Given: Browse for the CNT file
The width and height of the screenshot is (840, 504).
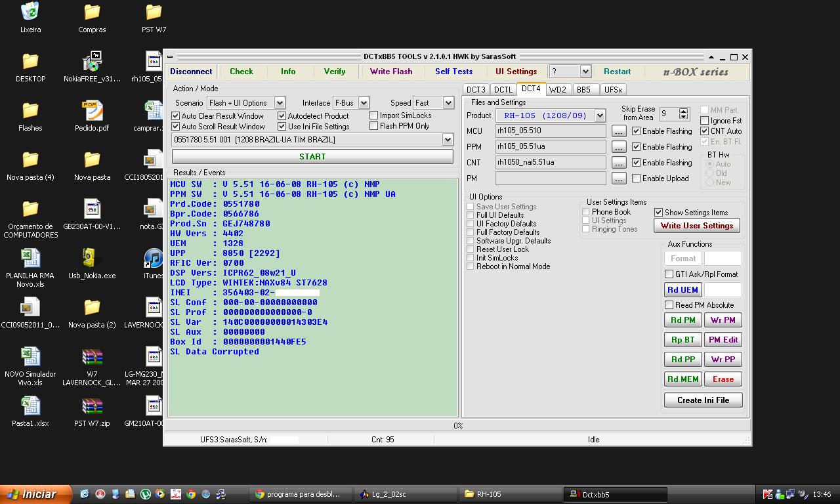Looking at the screenshot, I should [x=618, y=163].
